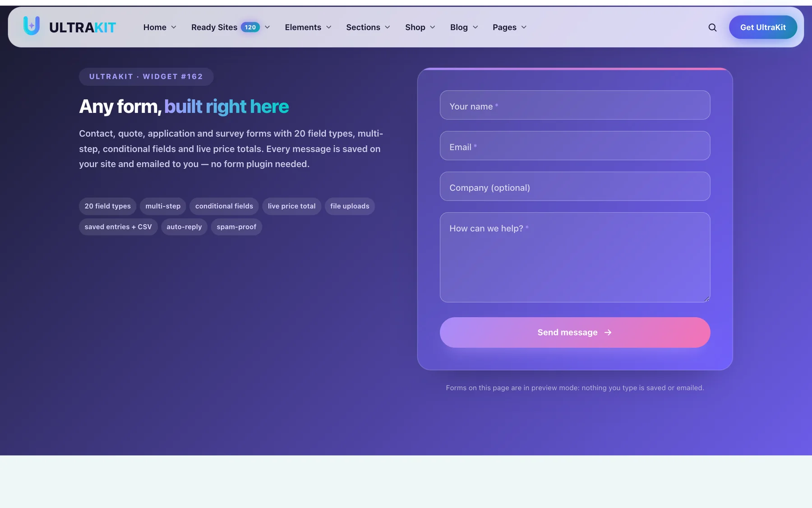Click the 120 badge on Ready Sites
This screenshot has width=812, height=508.
250,28
